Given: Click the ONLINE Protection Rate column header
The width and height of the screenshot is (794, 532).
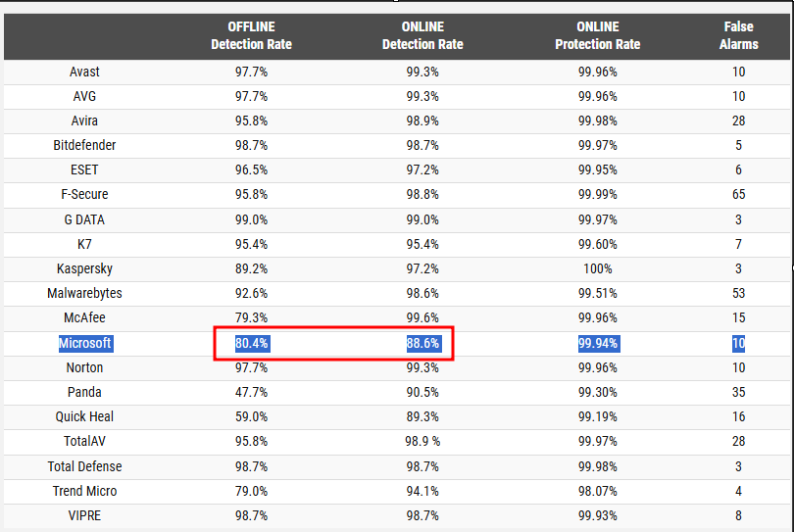Looking at the screenshot, I should coord(597,35).
